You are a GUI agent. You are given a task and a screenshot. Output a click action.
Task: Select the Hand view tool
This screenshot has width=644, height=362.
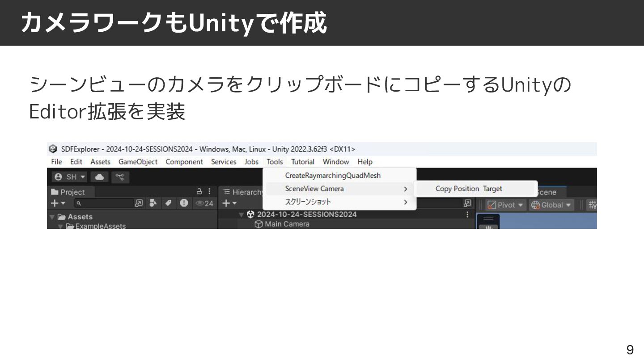pos(488,227)
